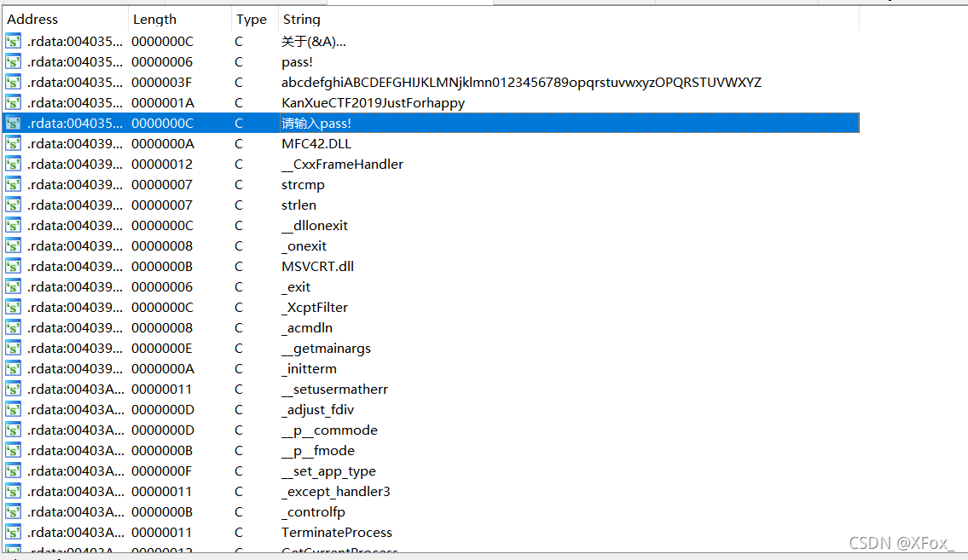Click string icon beside __dllonexit row

[13, 225]
